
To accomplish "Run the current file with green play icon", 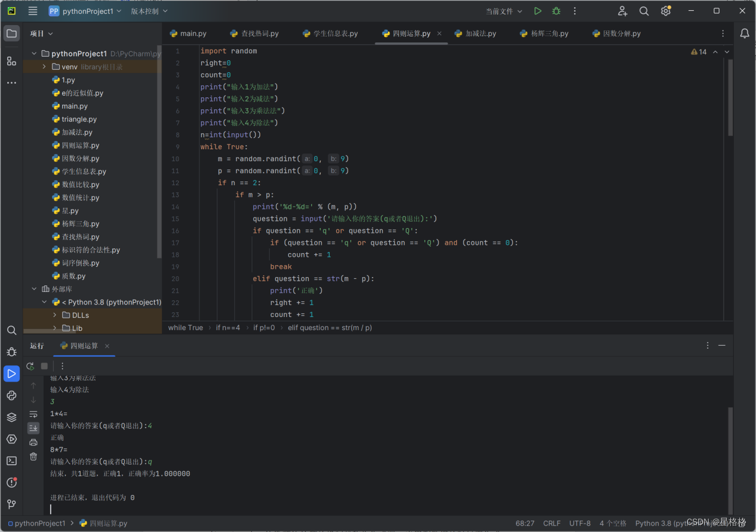I will click(537, 11).
